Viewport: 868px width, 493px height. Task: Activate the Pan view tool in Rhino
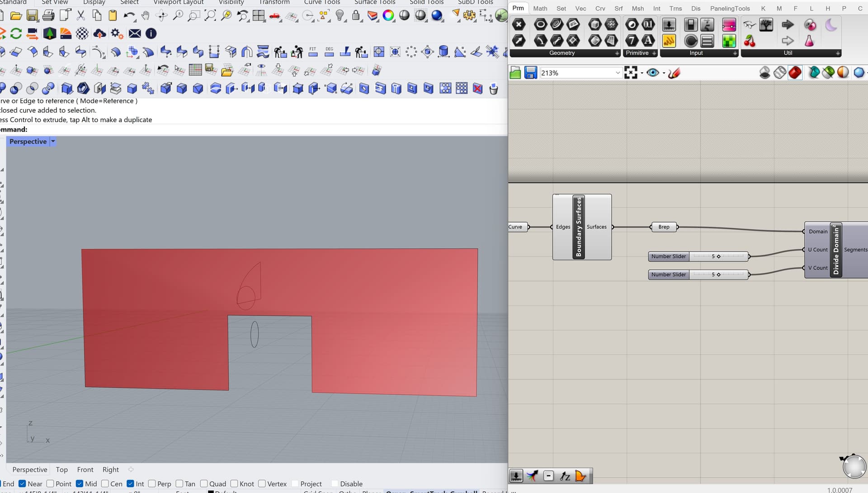click(x=146, y=15)
